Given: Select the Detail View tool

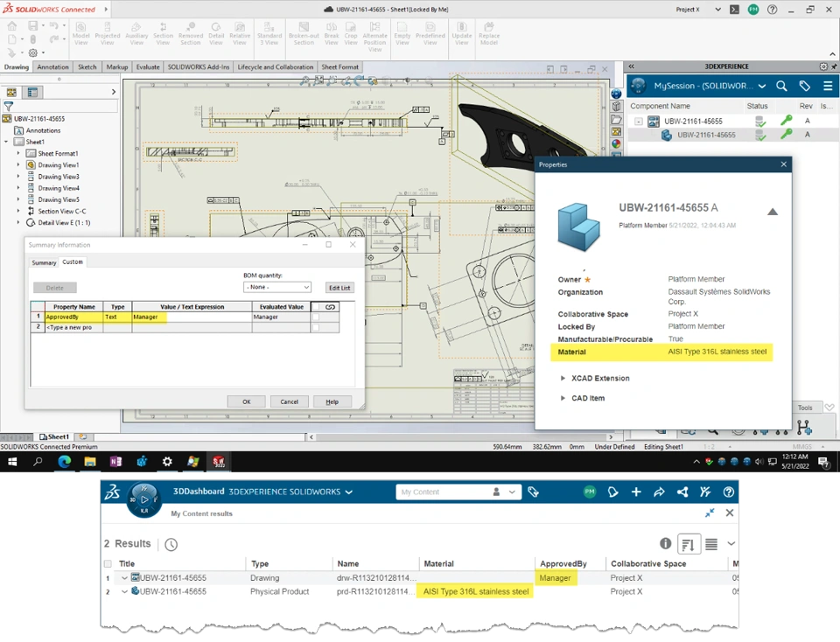Looking at the screenshot, I should coord(216,33).
